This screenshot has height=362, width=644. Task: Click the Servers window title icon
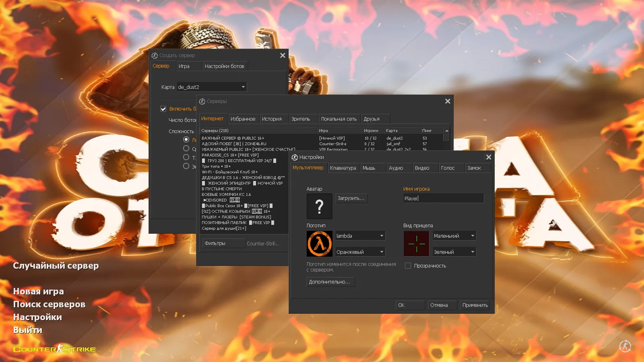point(202,101)
